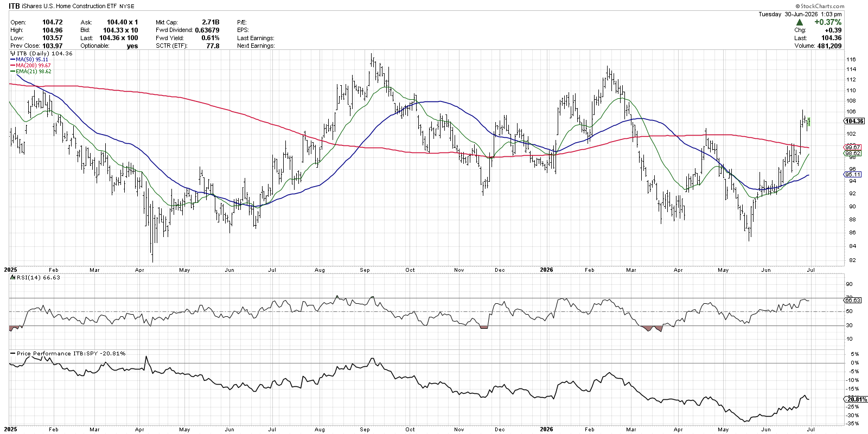Click the ITB ticker symbol in the title
This screenshot has height=434, width=868.
click(14, 6)
